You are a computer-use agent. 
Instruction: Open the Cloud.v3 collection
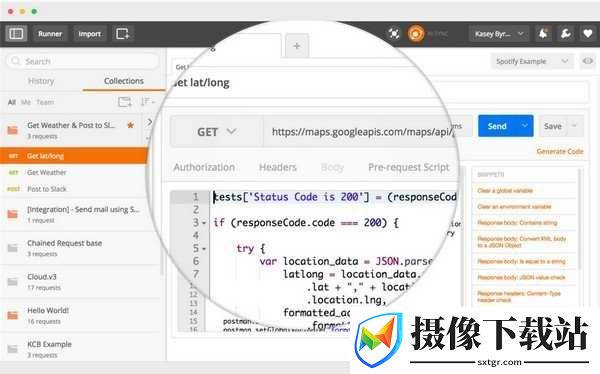click(80, 282)
